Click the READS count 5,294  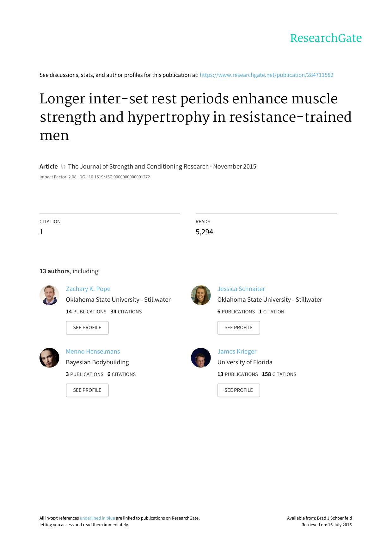click(x=204, y=232)
